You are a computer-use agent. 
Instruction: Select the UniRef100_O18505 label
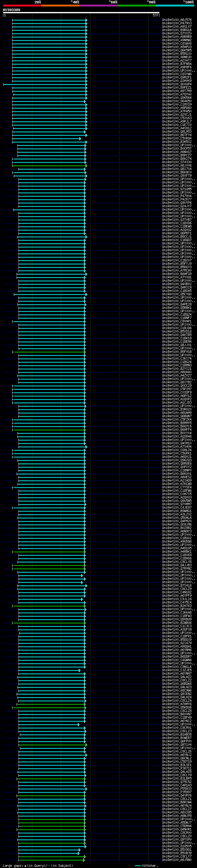(x=177, y=846)
